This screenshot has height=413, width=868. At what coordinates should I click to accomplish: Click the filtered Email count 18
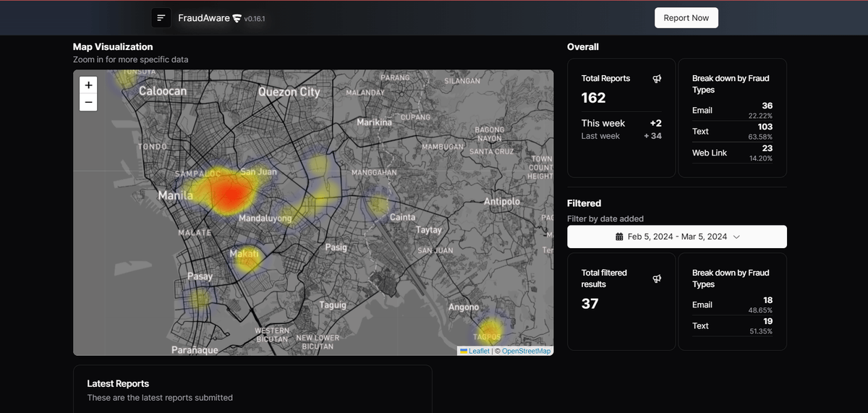(x=767, y=299)
